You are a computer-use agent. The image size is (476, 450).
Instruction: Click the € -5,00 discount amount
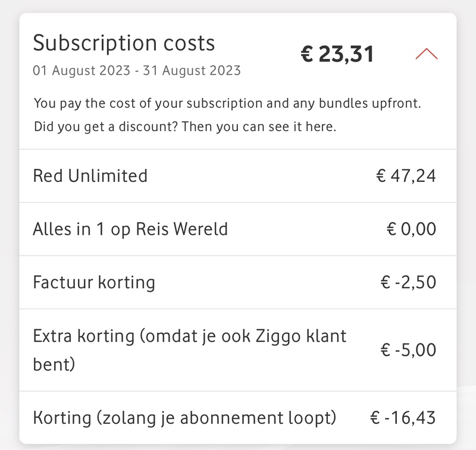[x=408, y=350]
